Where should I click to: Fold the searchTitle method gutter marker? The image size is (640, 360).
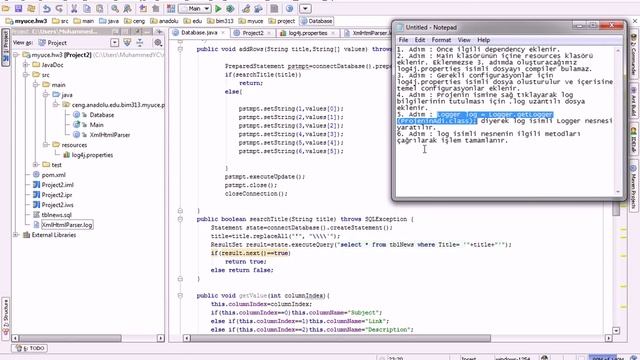click(180, 219)
